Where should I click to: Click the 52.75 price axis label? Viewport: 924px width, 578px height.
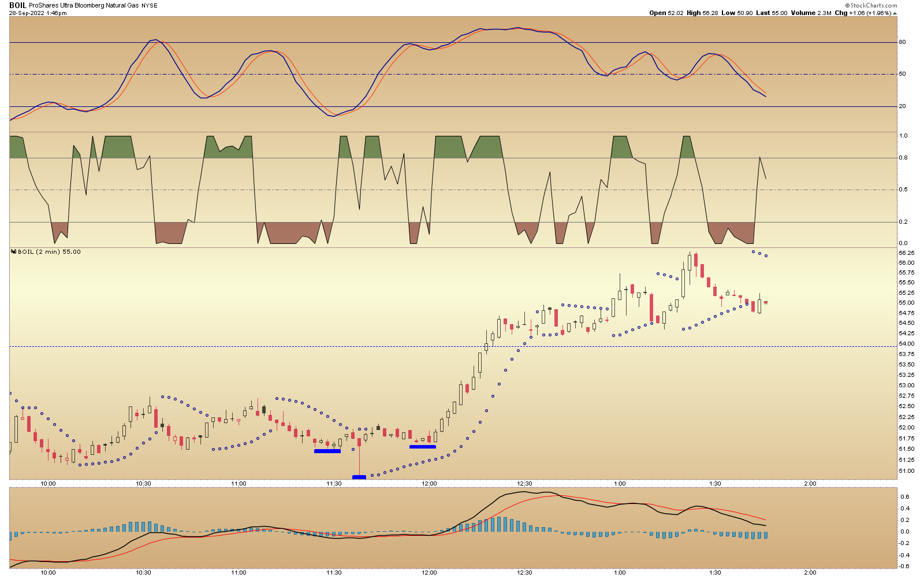907,396
